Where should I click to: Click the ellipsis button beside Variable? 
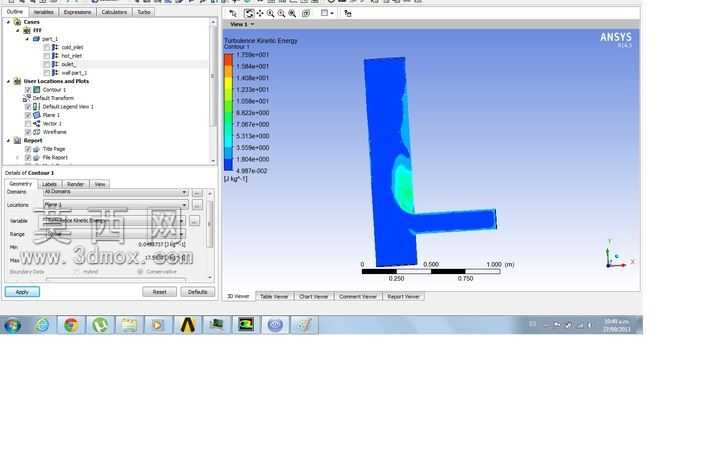tap(194, 221)
